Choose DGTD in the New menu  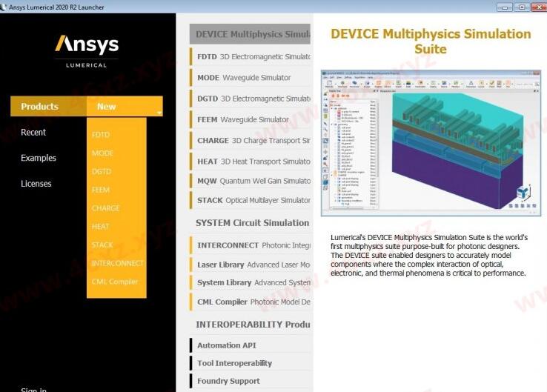tap(102, 172)
